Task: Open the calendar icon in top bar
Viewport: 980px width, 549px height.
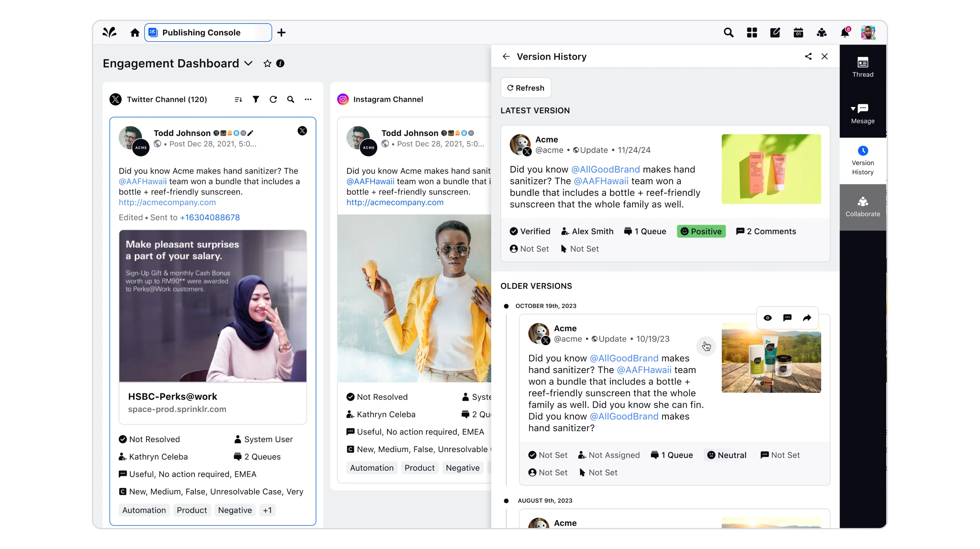Action: (798, 33)
